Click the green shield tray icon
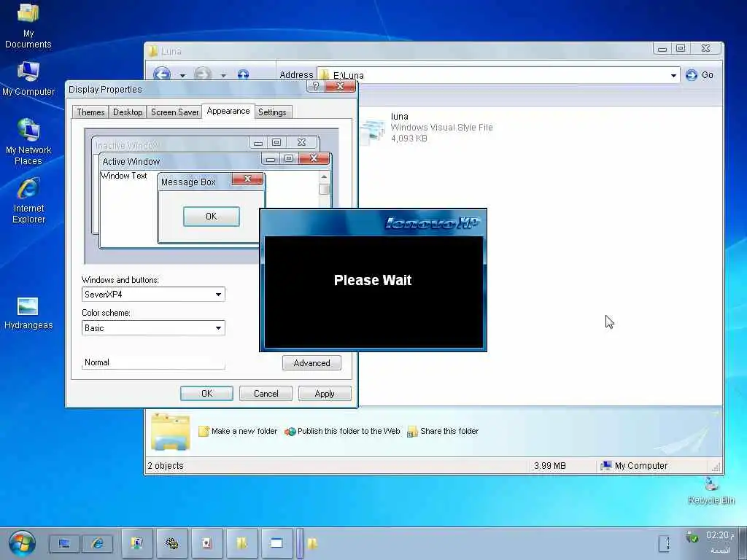The height and width of the screenshot is (560, 747). [x=692, y=537]
